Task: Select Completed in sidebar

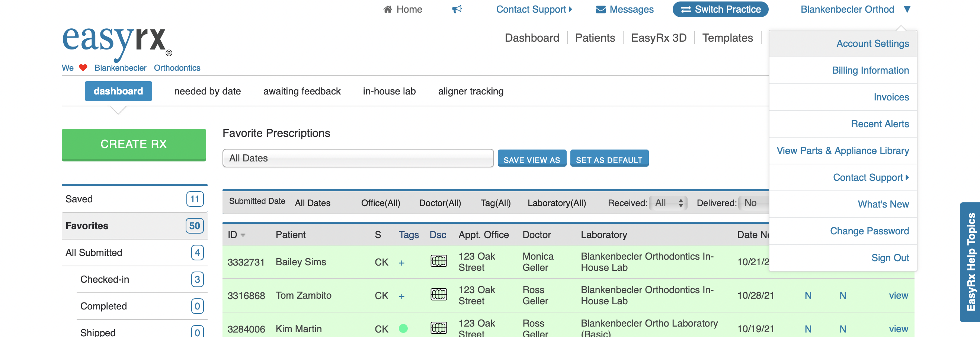Action: (x=141, y=306)
